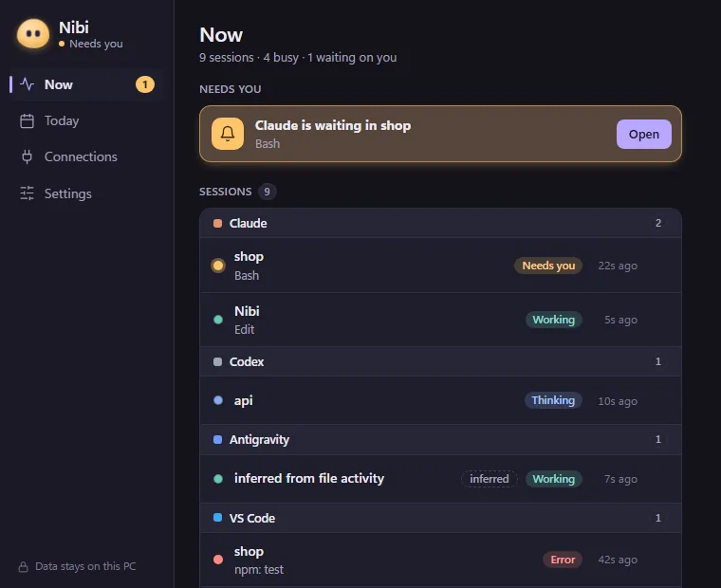Viewport: 721px width, 588px height.
Task: Click the red Error status badge
Action: 563,560
